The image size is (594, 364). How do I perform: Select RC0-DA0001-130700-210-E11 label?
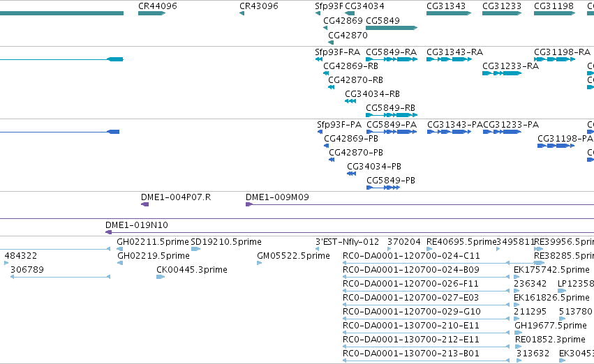click(410, 326)
